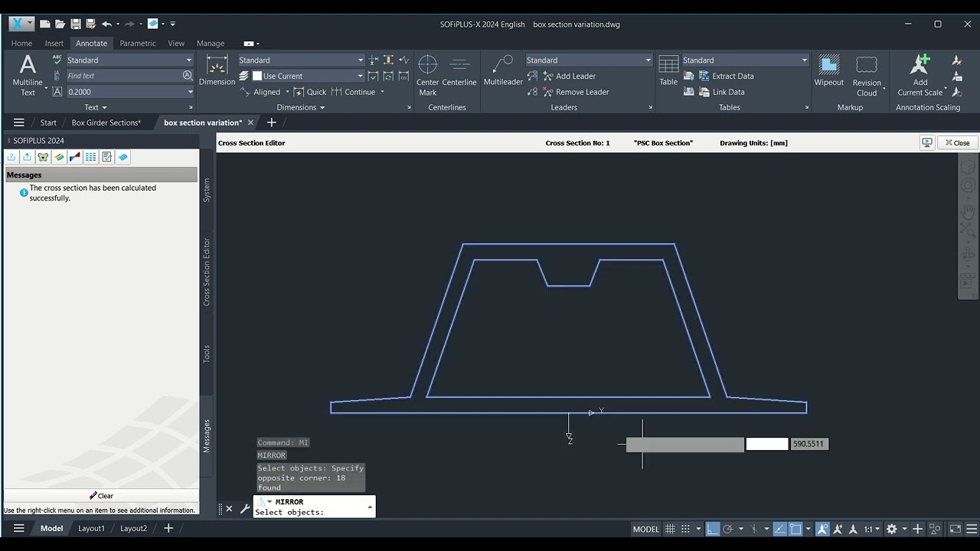This screenshot has width=980, height=551.
Task: Click the command line wrench customize icon
Action: coord(245,508)
